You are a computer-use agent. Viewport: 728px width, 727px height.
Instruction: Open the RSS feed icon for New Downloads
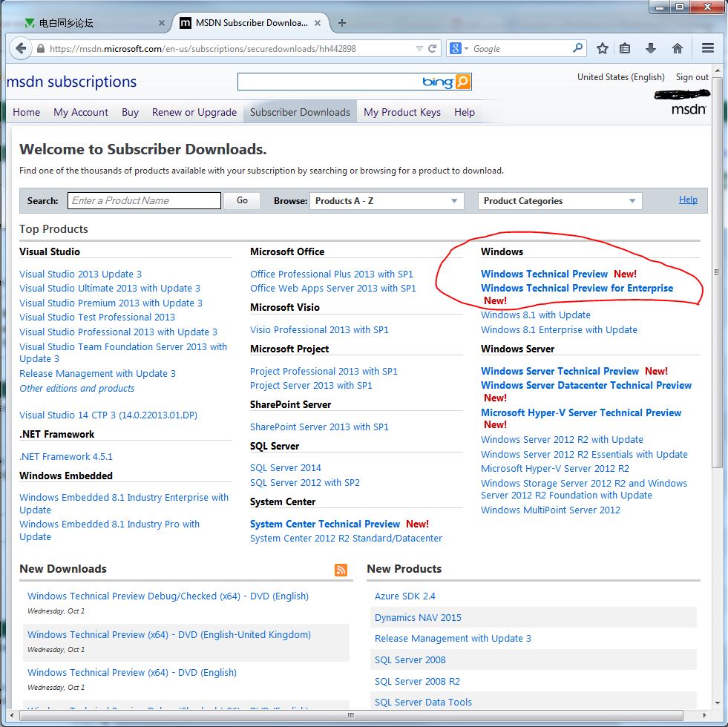tap(341, 570)
